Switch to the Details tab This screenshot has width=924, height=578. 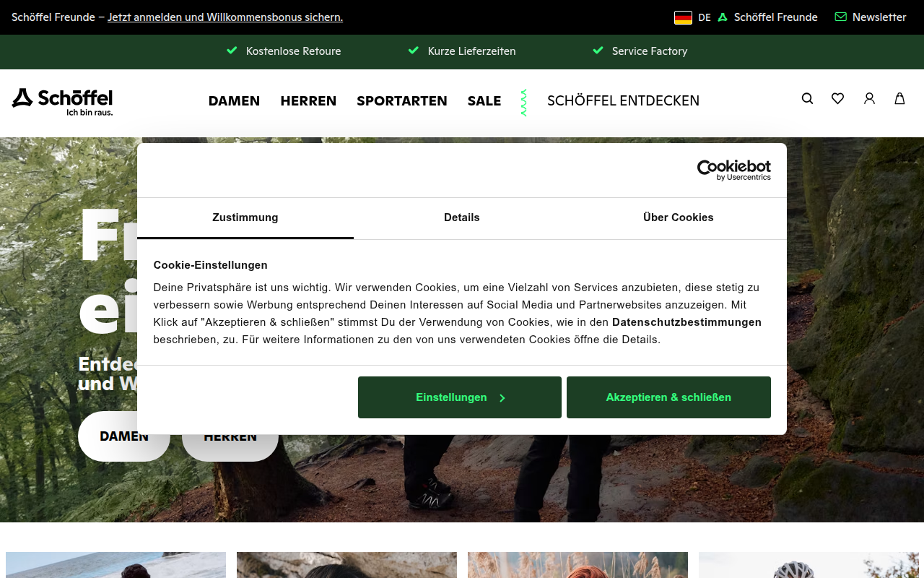(462, 217)
